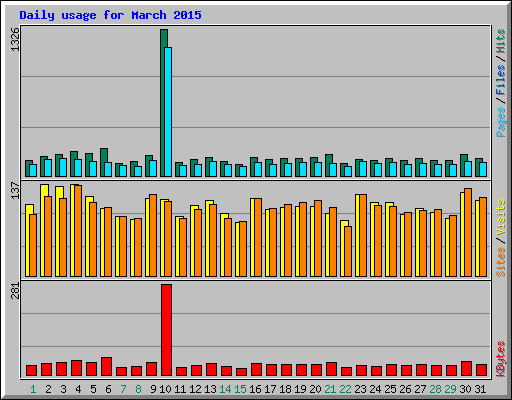Click day 2 on the bottom axis
This screenshot has width=512, height=400.
click(48, 389)
